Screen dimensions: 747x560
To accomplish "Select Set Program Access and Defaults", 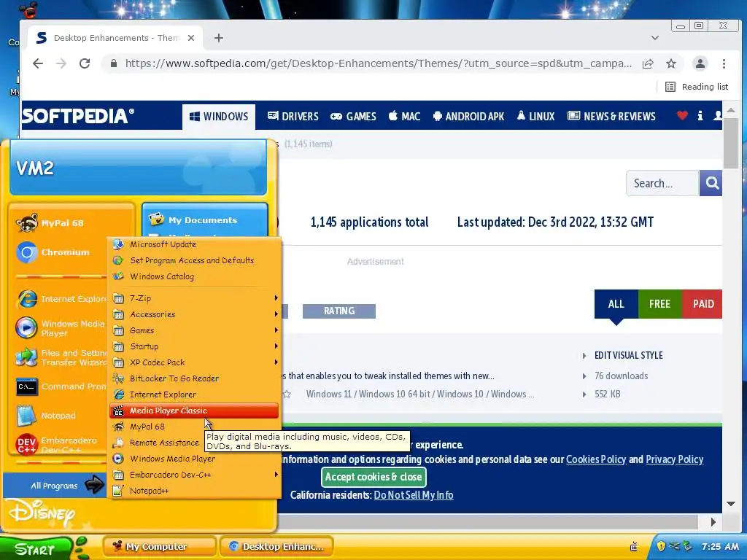I will [x=194, y=260].
